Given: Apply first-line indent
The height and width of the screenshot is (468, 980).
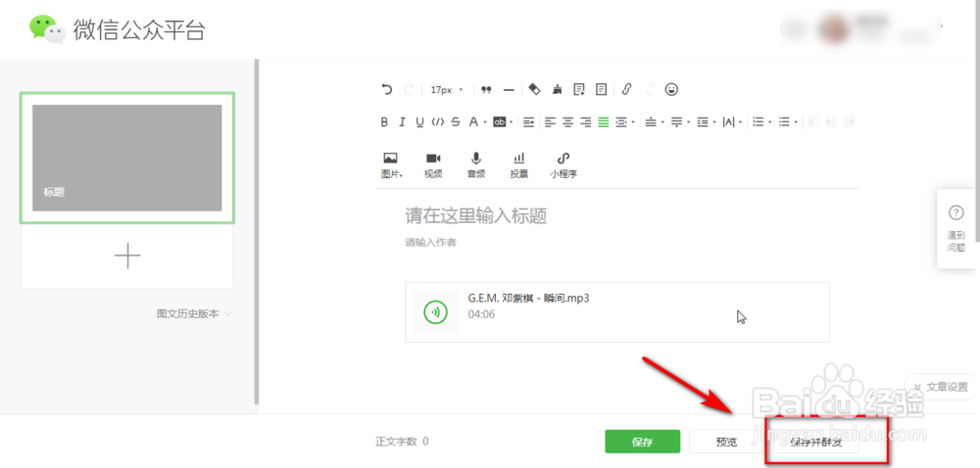Looking at the screenshot, I should 529,122.
